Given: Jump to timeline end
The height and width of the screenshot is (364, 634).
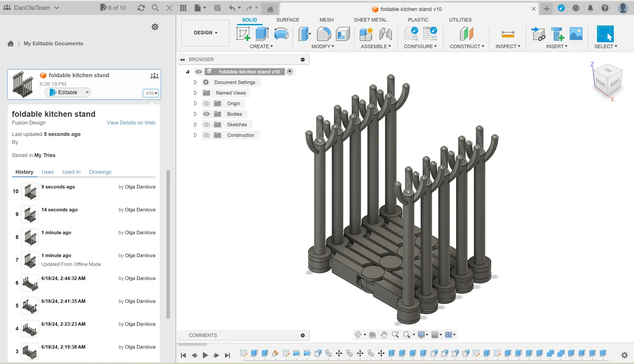Looking at the screenshot, I should click(x=227, y=355).
